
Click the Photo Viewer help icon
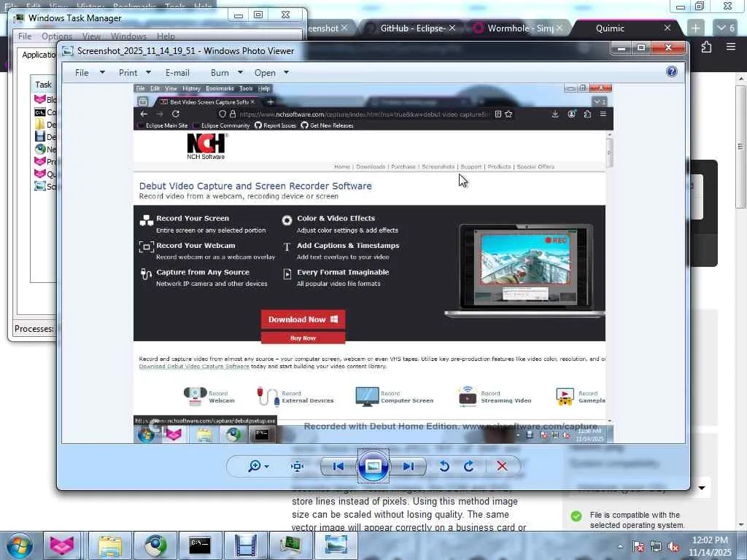[672, 71]
